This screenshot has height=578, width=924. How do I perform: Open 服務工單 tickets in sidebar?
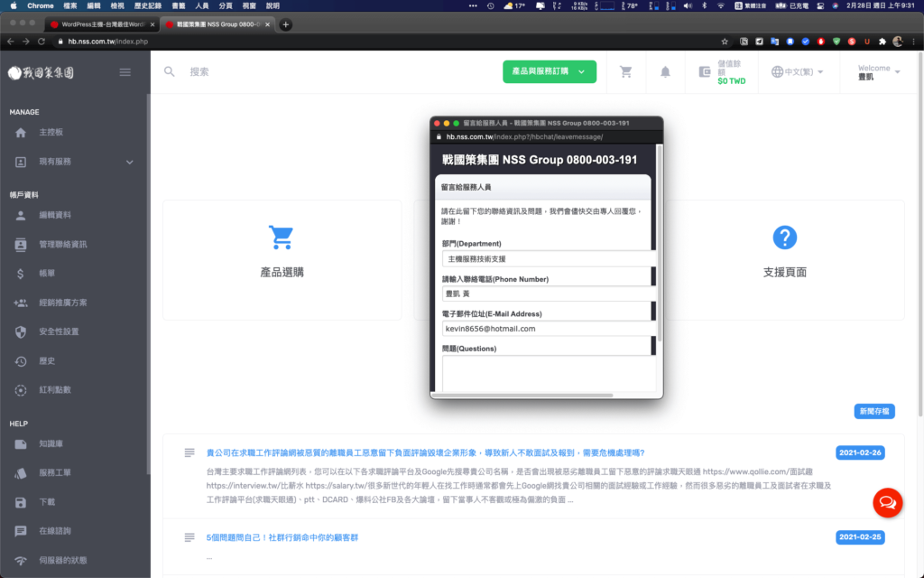[55, 472]
